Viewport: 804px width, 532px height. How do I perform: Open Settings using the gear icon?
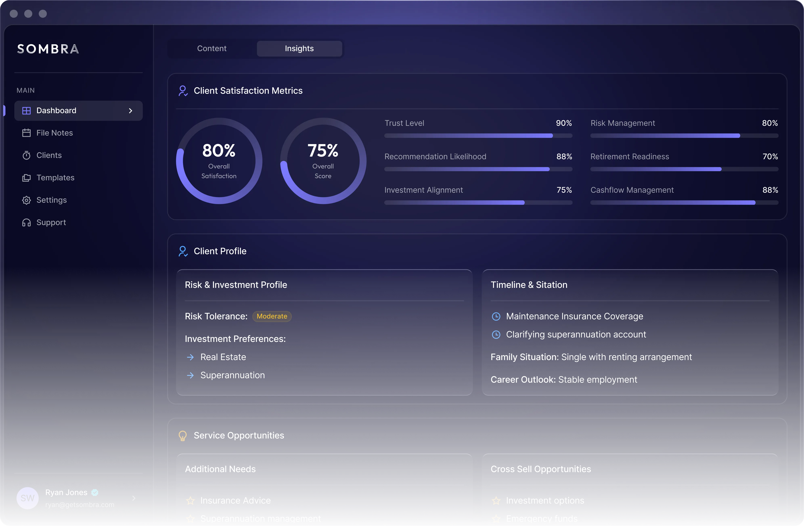tap(26, 200)
